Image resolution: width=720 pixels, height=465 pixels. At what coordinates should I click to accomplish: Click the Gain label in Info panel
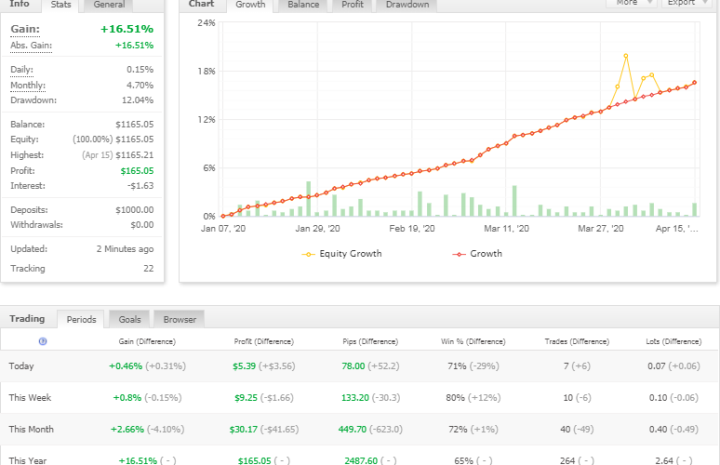click(x=24, y=30)
